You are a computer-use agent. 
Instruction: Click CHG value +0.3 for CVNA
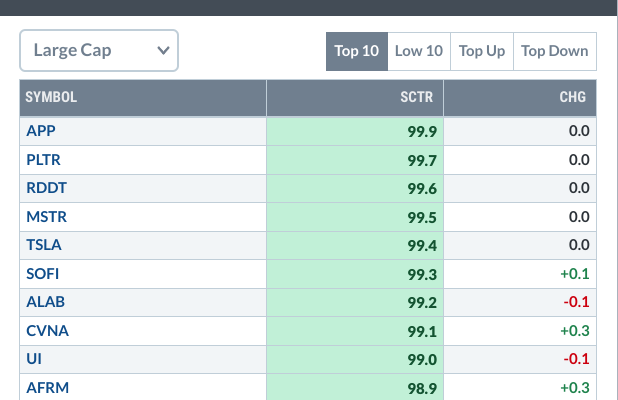tap(575, 331)
